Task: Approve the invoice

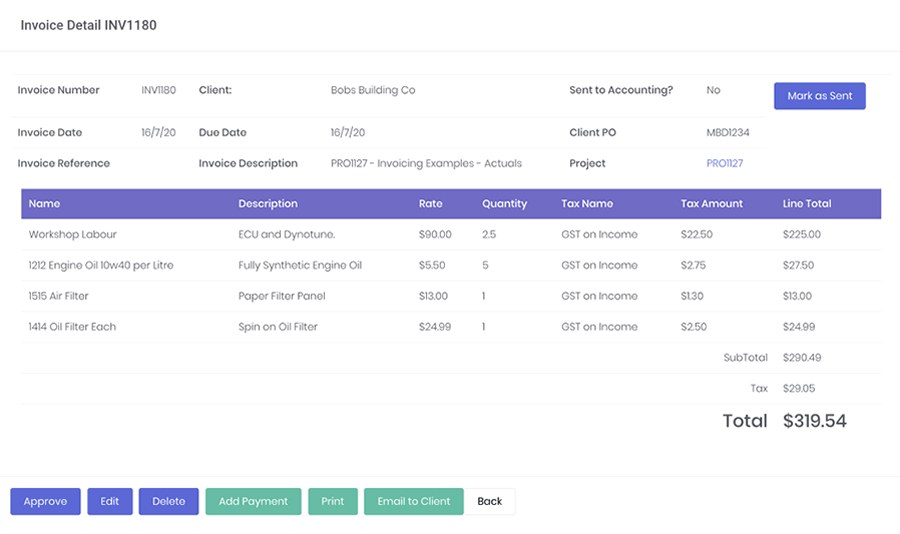Action: 45,501
